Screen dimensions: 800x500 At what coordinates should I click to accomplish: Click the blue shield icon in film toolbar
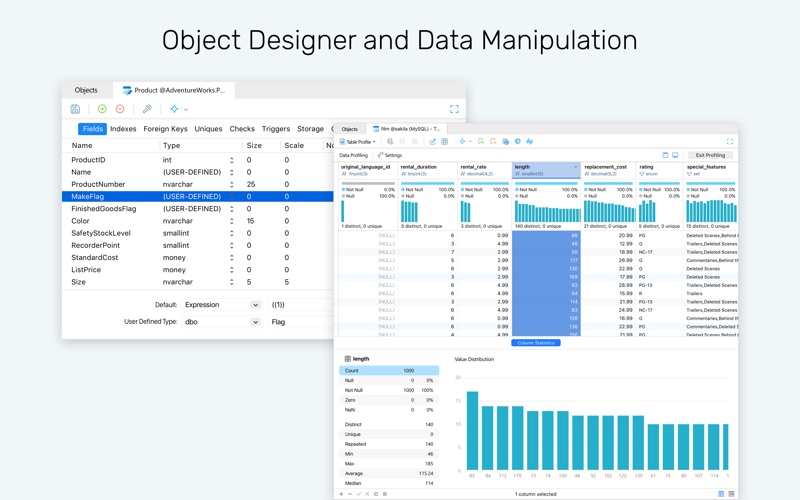click(x=517, y=141)
